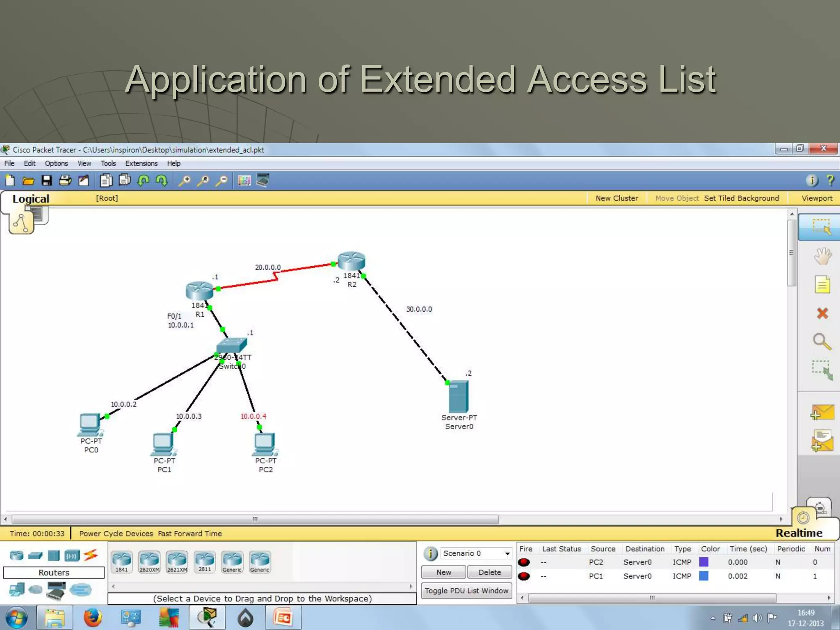840x630 pixels.
Task: Click Toggle PDU List Window button
Action: pyautogui.click(x=466, y=591)
